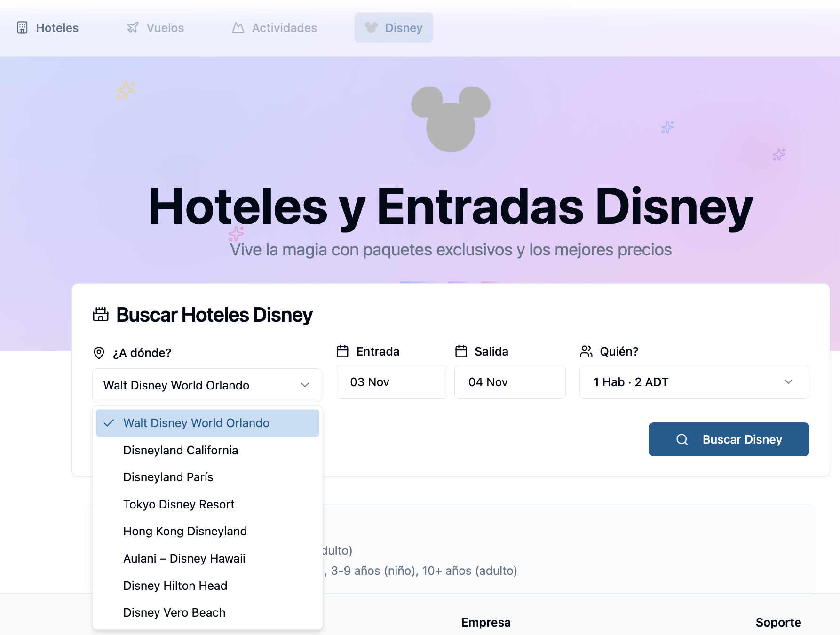Click the Vive la magia subtitle text

click(x=451, y=250)
